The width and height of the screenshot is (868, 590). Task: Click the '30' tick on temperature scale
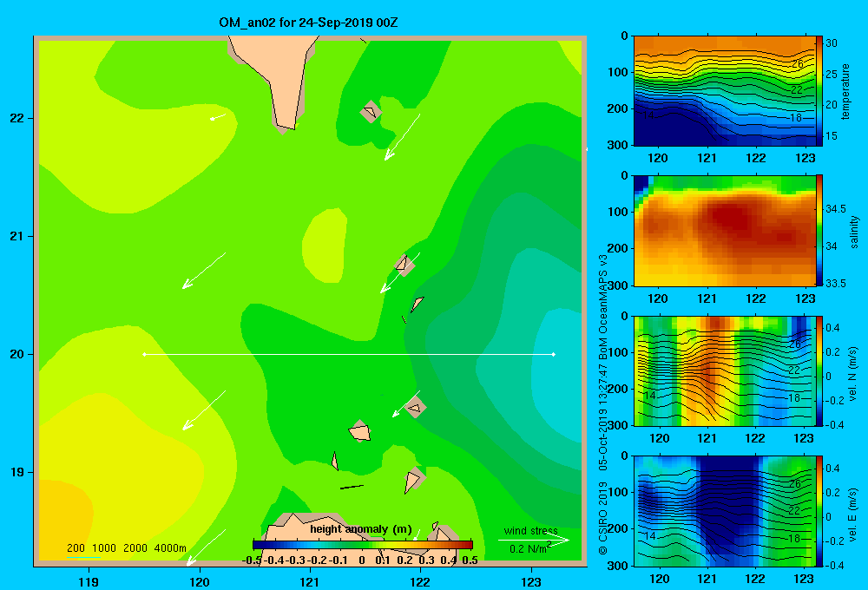(x=831, y=43)
